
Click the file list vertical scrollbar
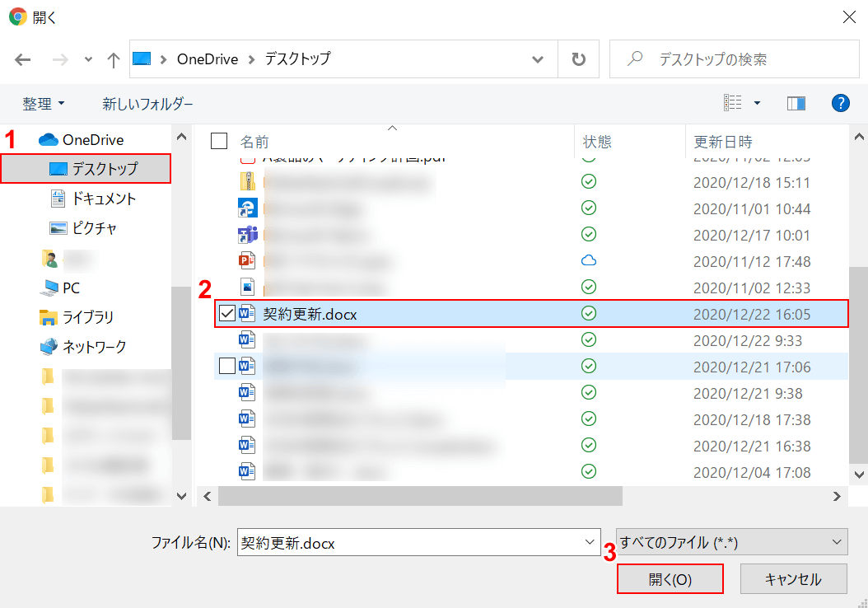[859, 364]
